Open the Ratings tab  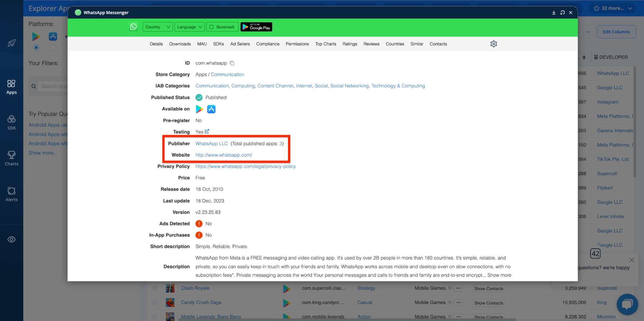(350, 44)
